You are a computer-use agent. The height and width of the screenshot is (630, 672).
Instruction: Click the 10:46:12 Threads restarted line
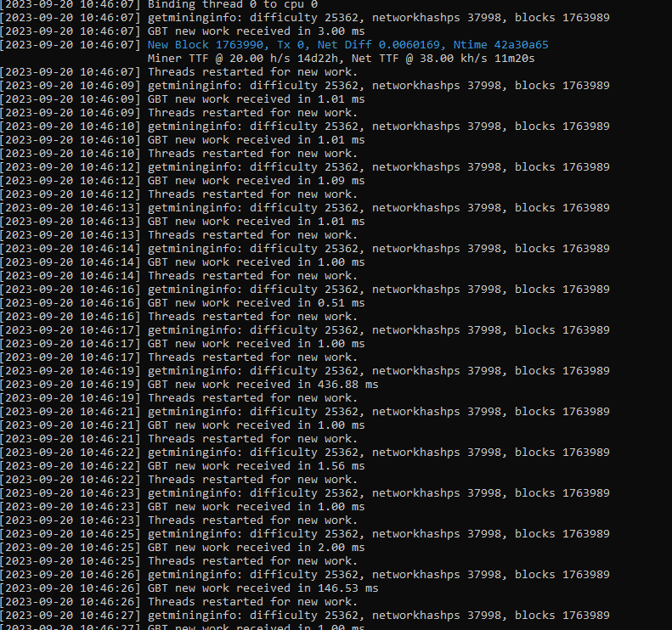pyautogui.click(x=178, y=194)
